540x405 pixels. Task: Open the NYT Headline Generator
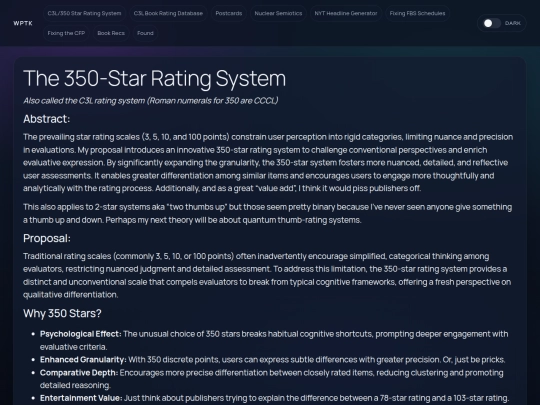[x=346, y=13]
